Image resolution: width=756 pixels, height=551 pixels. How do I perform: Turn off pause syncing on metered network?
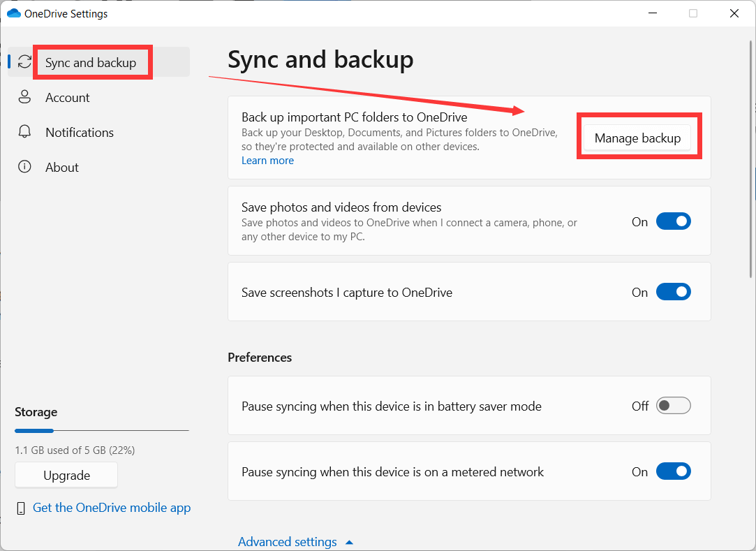673,471
